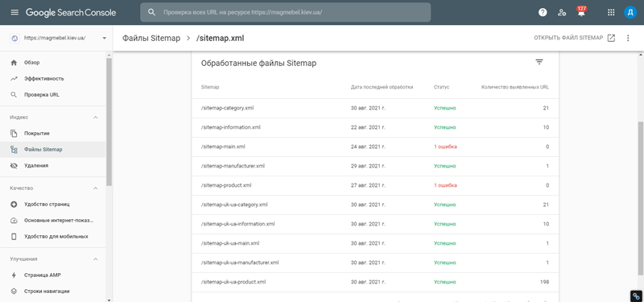Click the Обзор home icon
This screenshot has height=302, width=644.
(x=14, y=63)
